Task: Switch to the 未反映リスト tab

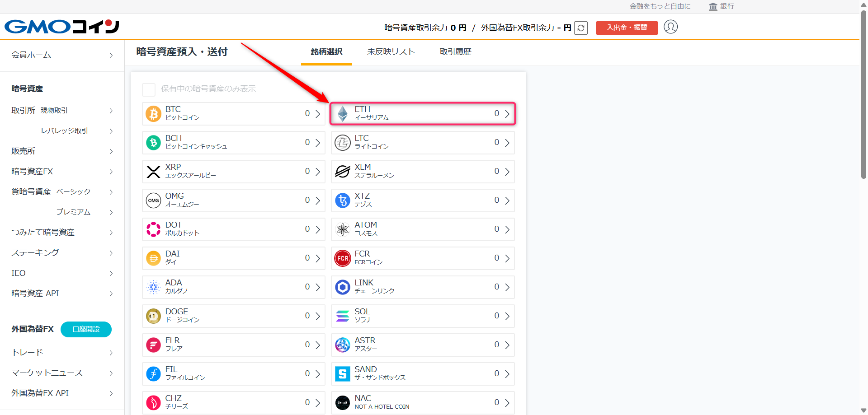Action: (391, 52)
